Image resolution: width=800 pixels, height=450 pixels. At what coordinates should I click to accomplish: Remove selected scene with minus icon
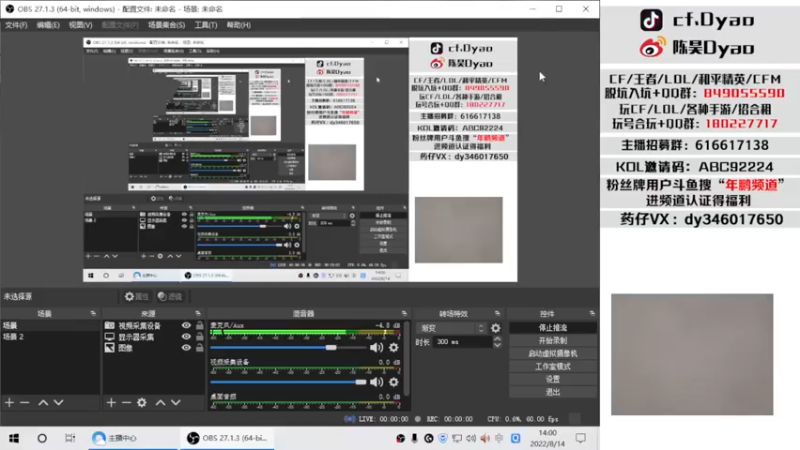click(24, 403)
